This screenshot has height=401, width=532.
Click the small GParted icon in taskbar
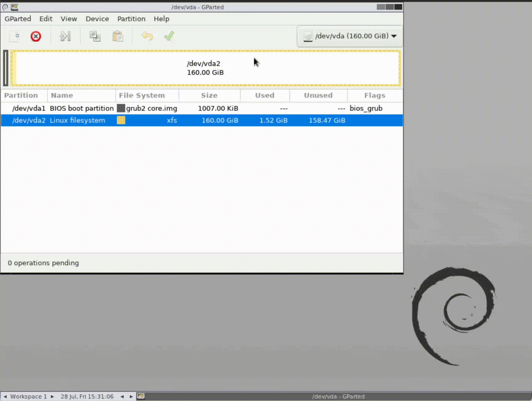[x=141, y=396]
